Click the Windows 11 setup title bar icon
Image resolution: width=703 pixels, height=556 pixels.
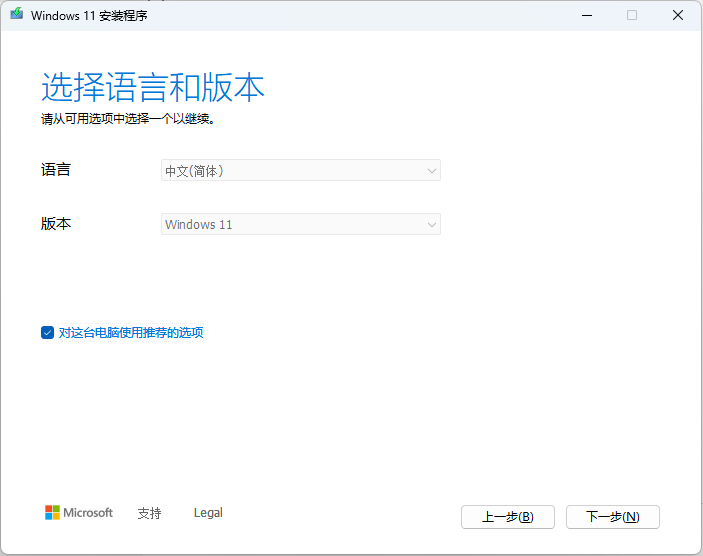(x=17, y=13)
